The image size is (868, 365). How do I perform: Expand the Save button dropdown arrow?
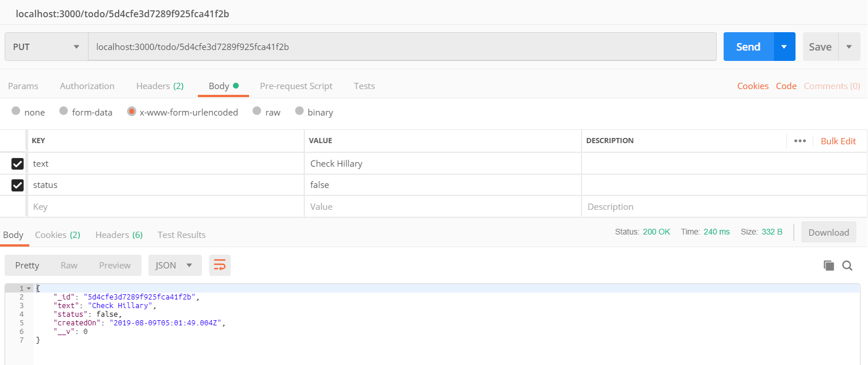point(849,47)
